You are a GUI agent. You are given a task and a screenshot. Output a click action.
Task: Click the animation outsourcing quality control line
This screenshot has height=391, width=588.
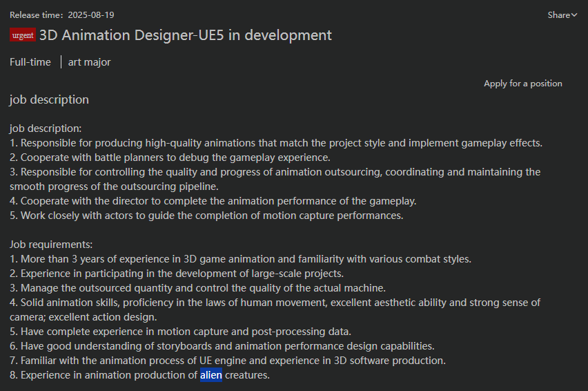pos(275,179)
